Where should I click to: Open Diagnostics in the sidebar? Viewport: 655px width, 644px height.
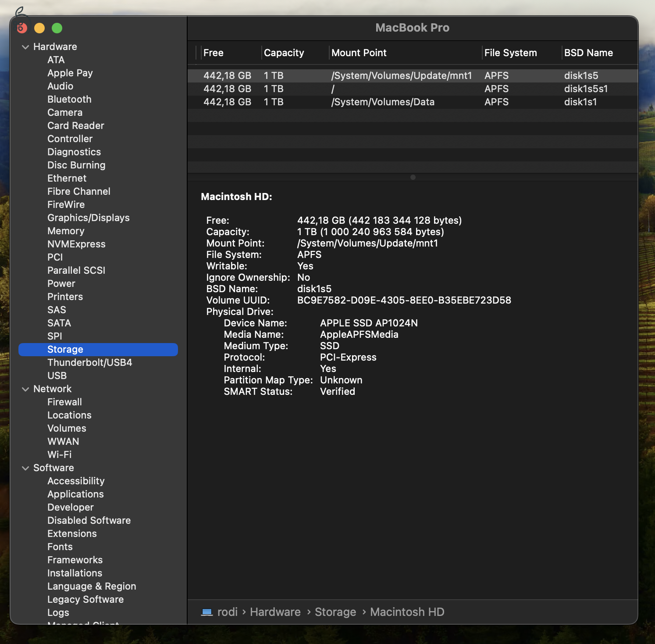(74, 152)
